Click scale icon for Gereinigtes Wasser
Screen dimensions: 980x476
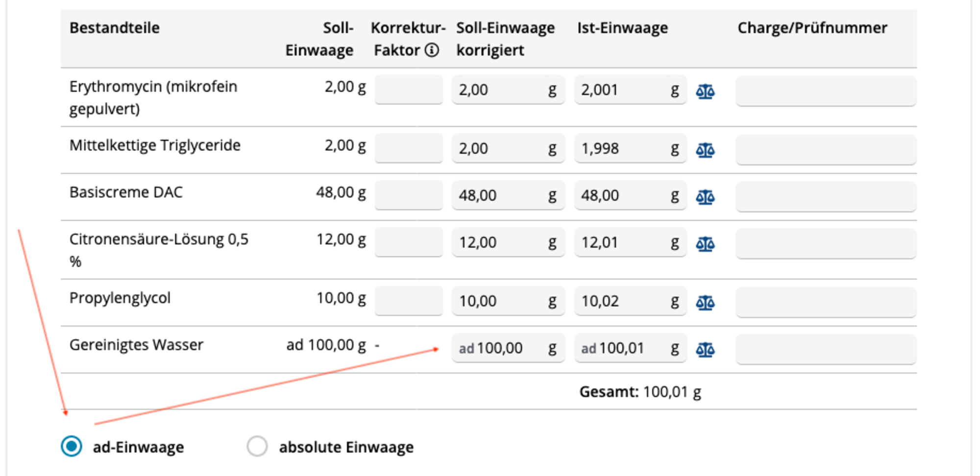click(705, 349)
